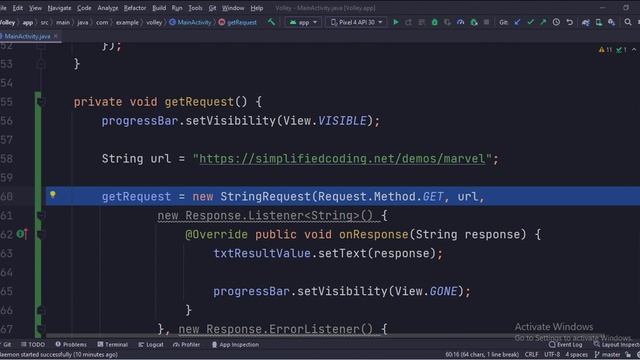This screenshot has height=360, width=640.
Task: Click Git Push green arrow
Action: coord(543,22)
